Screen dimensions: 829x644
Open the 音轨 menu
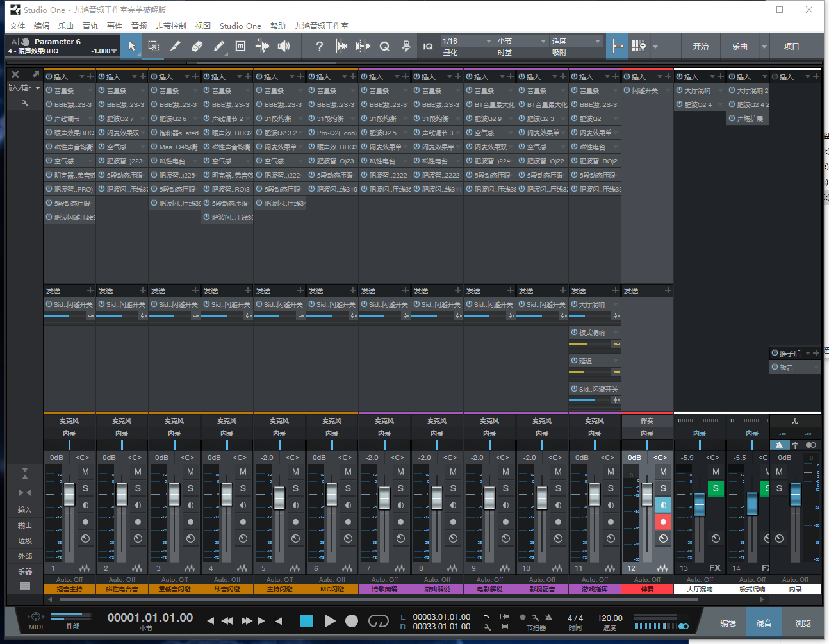tap(90, 26)
